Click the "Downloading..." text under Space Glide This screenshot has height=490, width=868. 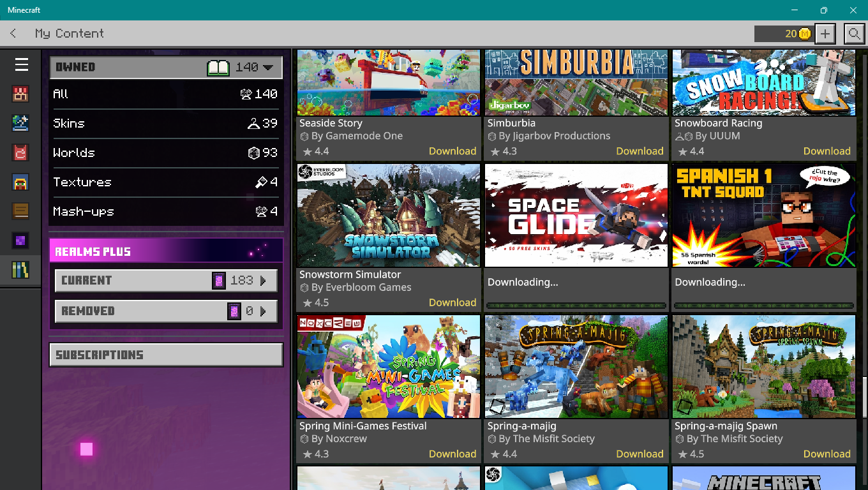(x=523, y=282)
